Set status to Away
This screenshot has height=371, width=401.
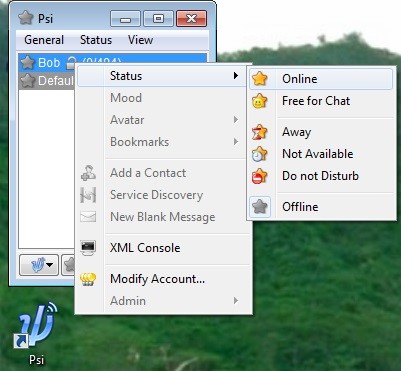pyautogui.click(x=321, y=132)
